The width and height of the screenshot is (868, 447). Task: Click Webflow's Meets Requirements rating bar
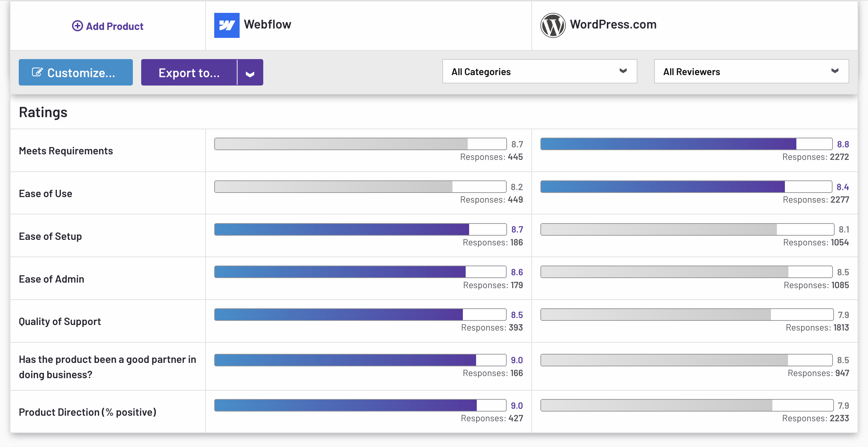pos(360,144)
